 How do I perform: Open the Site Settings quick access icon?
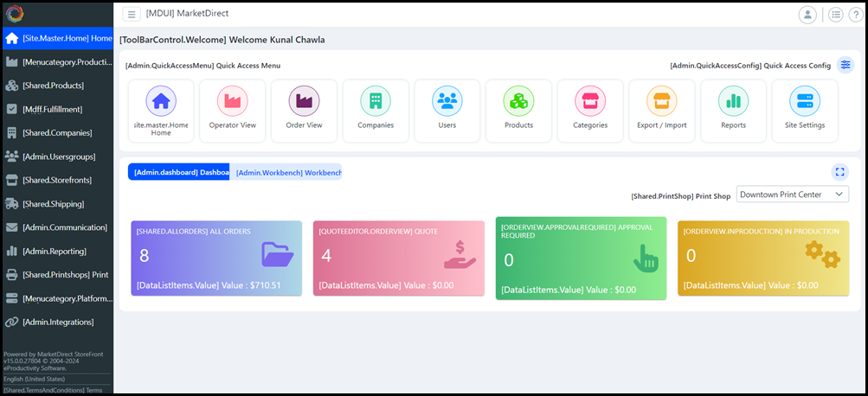(x=805, y=102)
